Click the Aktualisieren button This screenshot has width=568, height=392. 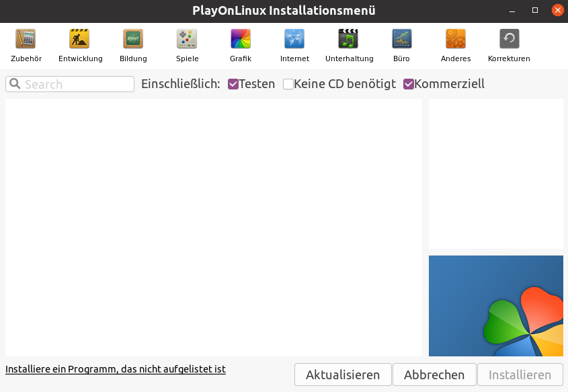343,375
